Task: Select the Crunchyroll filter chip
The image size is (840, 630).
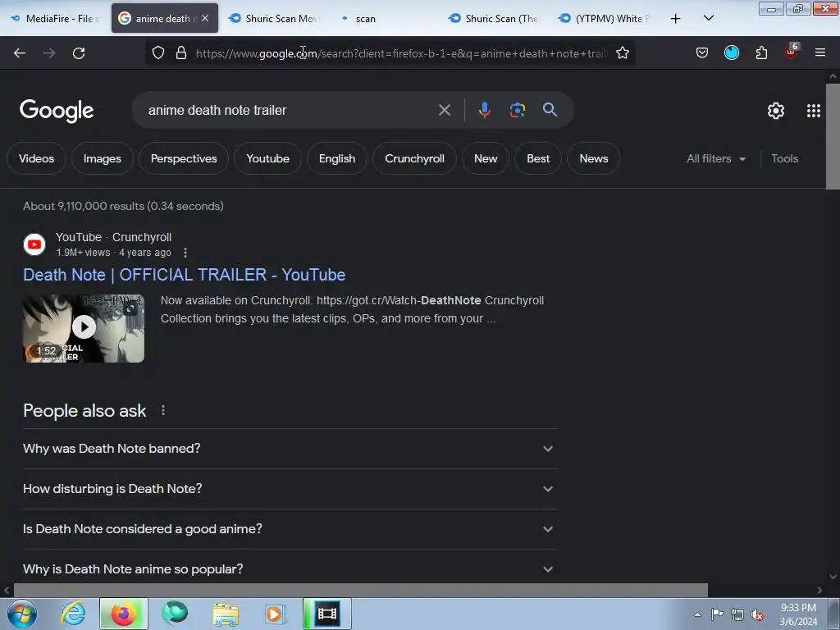Action: coord(414,158)
